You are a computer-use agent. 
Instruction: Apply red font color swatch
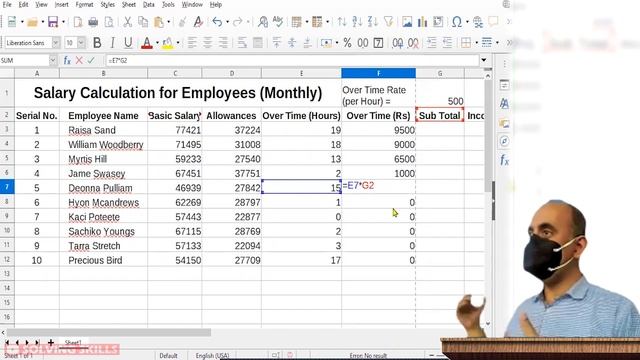coord(147,42)
